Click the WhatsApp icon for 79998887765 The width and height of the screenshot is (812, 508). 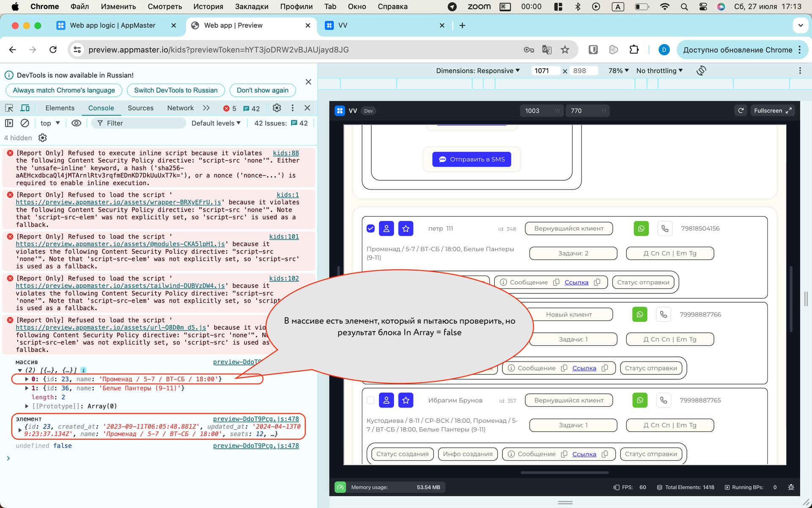(x=640, y=400)
